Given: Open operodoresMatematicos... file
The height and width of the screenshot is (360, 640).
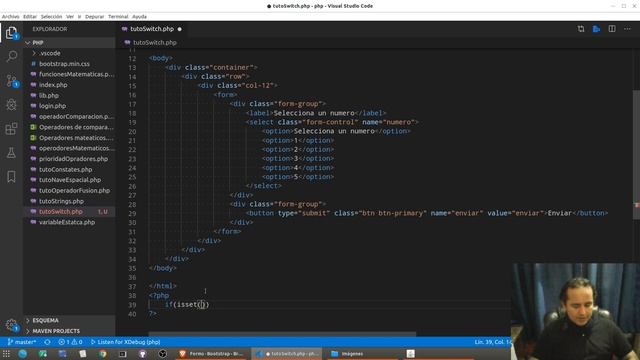Looking at the screenshot, I should tap(69, 148).
